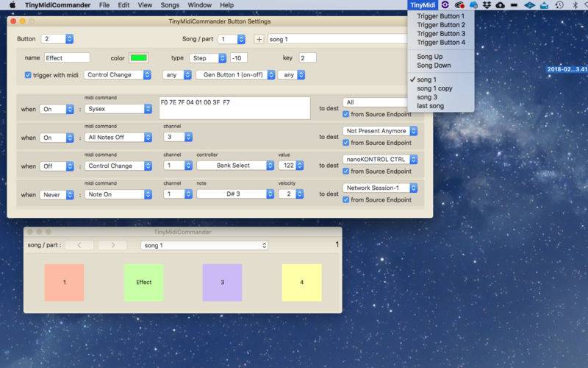Open the 'All Notes Off' midi command dropdown
The height and width of the screenshot is (368, 588).
pos(118,138)
